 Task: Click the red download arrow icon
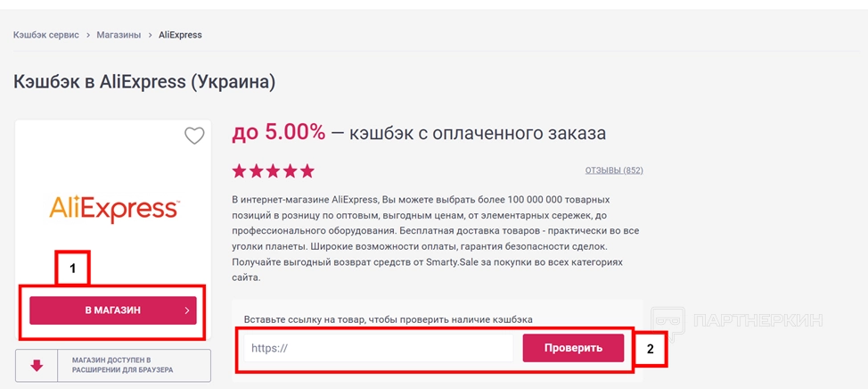pyautogui.click(x=37, y=365)
